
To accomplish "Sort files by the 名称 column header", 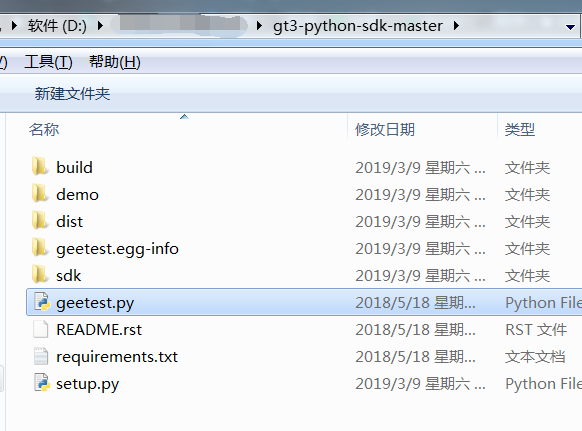I will click(x=44, y=130).
